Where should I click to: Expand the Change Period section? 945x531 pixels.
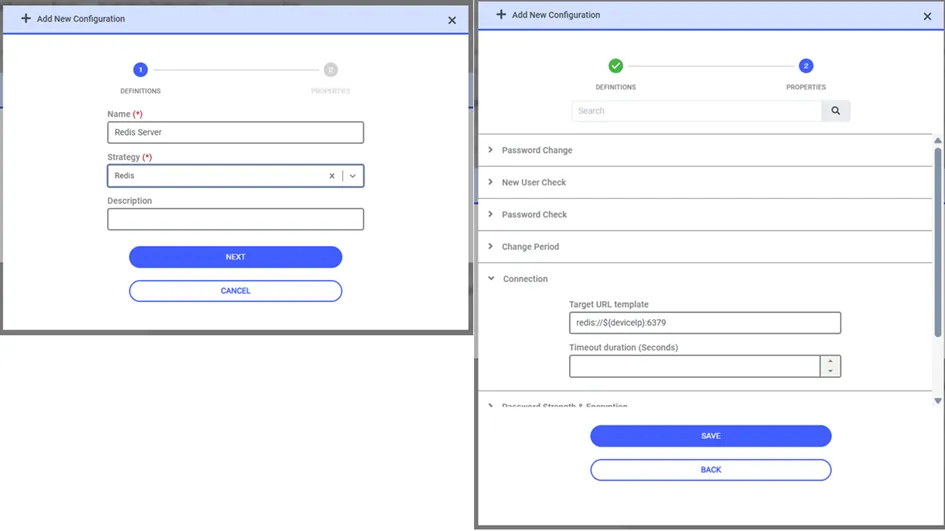705,247
